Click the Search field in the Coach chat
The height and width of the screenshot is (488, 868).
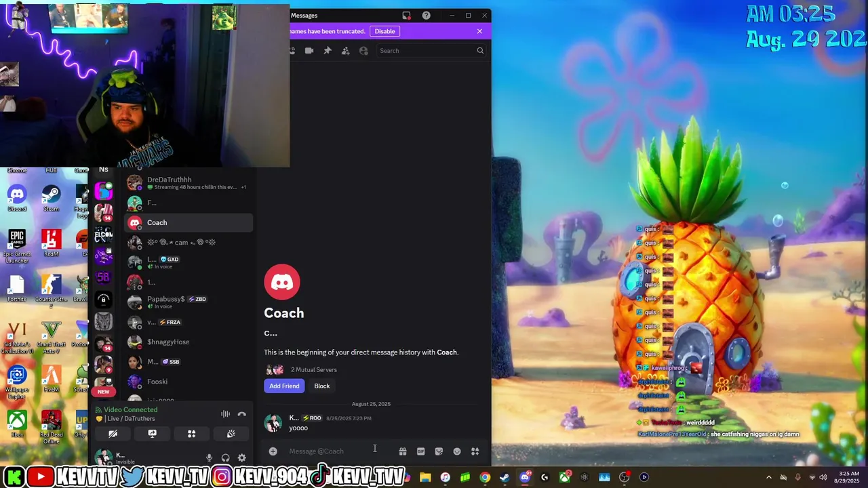(431, 51)
